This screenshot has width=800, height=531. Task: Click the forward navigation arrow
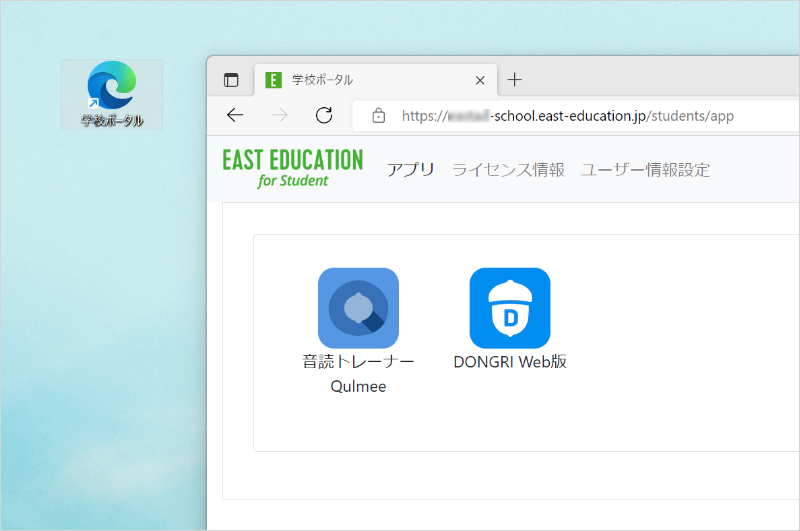point(280,115)
